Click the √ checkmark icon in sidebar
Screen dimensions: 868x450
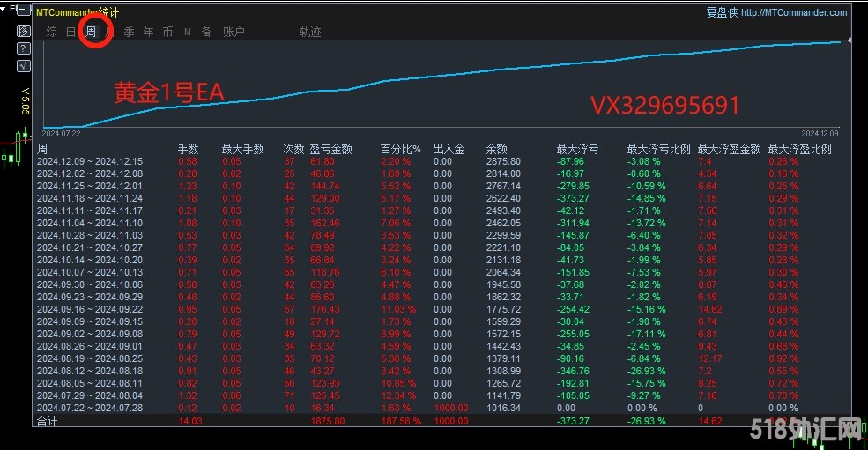(x=23, y=66)
